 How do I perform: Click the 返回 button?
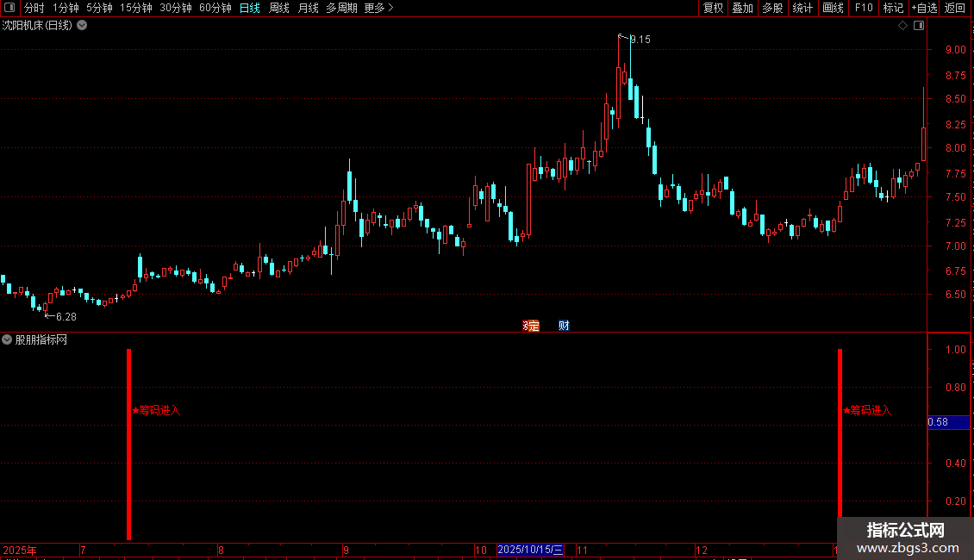click(x=955, y=8)
